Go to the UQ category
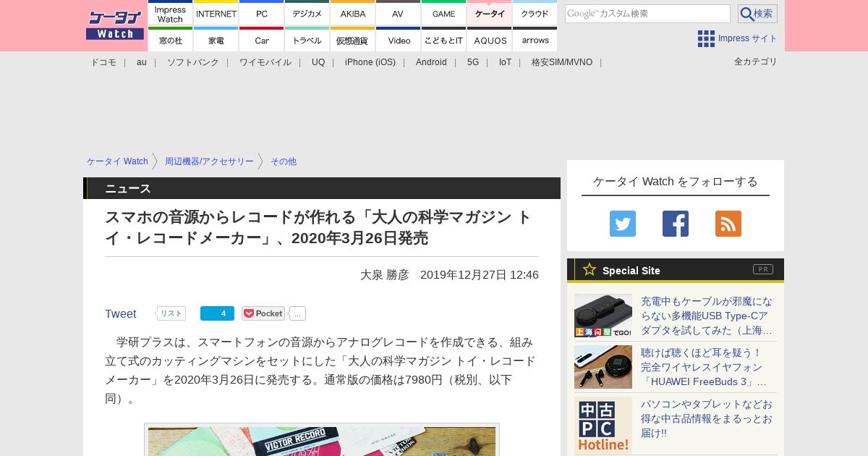The image size is (868, 456). coord(318,62)
